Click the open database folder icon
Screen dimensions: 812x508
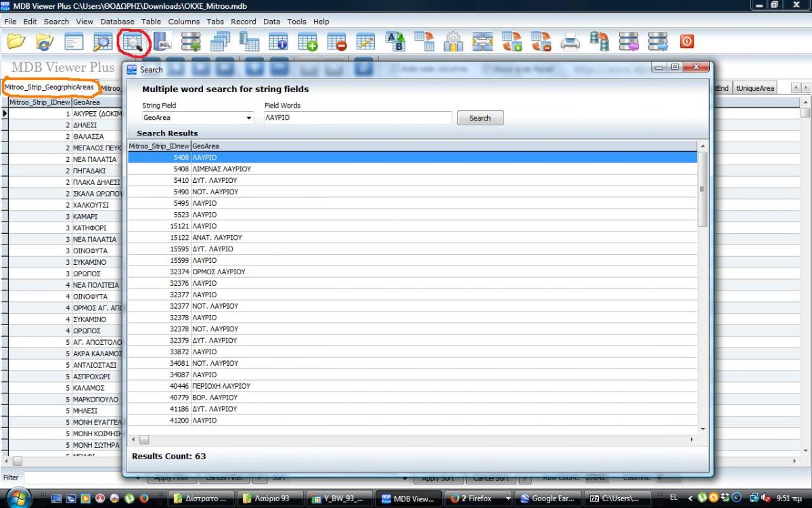[x=16, y=42]
